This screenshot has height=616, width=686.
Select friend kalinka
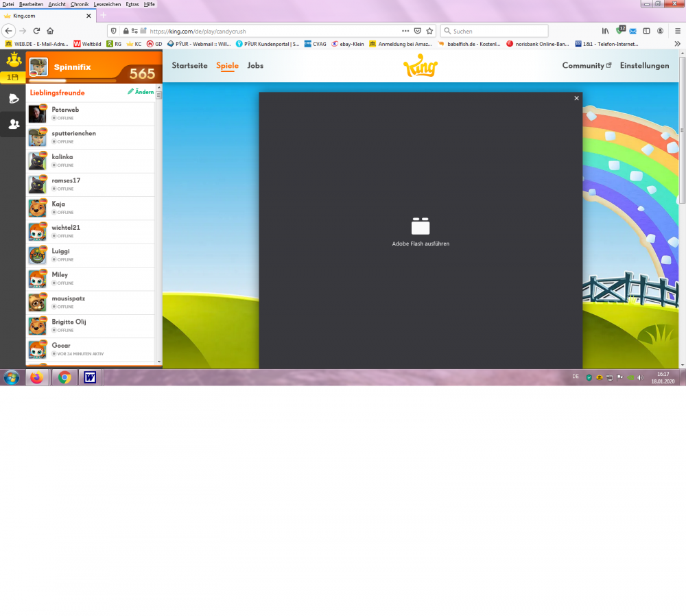click(x=91, y=161)
